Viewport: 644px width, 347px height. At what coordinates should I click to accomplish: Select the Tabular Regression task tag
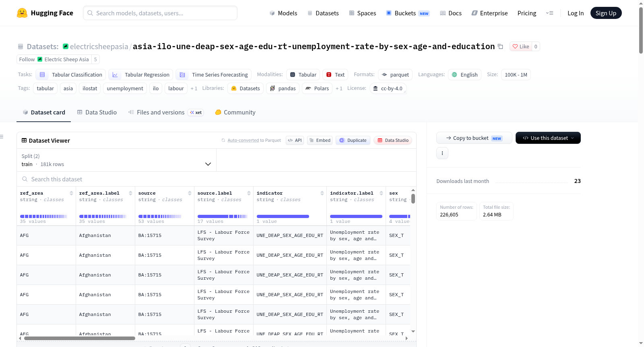click(141, 75)
